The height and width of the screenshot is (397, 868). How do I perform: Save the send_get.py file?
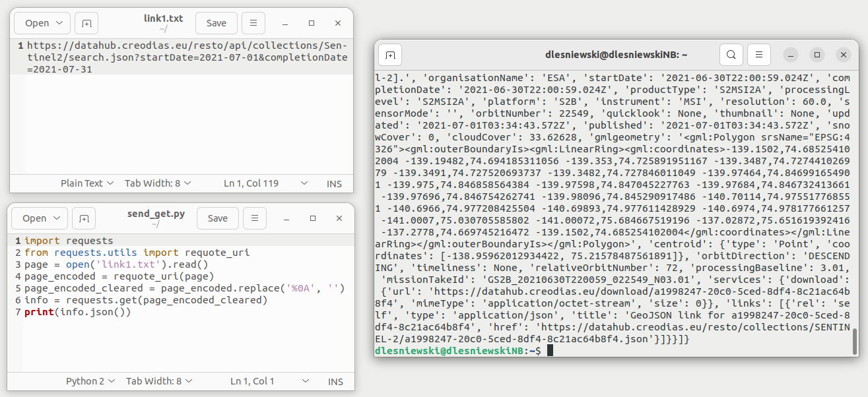(x=217, y=218)
